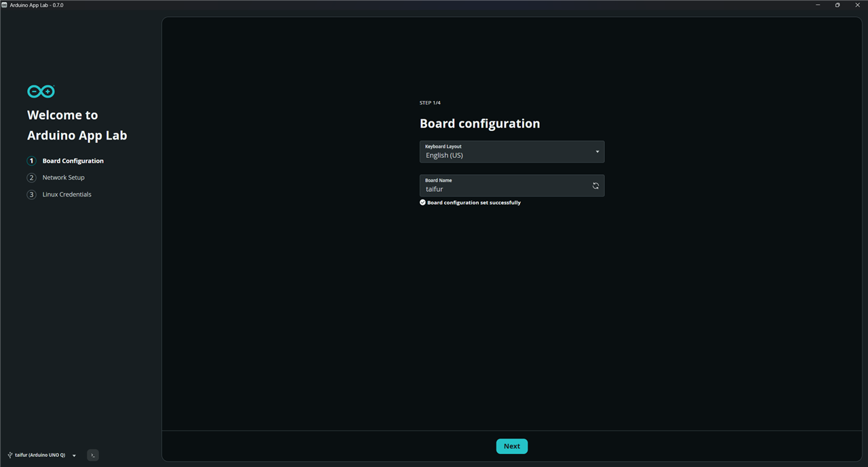The width and height of the screenshot is (868, 467).
Task: Click the success checkmark icon
Action: click(x=422, y=203)
